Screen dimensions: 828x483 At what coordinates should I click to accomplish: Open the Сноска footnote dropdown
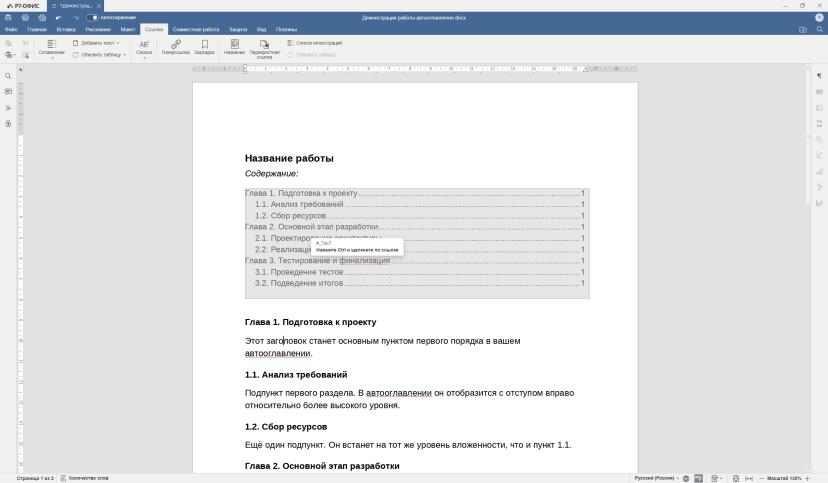[x=144, y=49]
